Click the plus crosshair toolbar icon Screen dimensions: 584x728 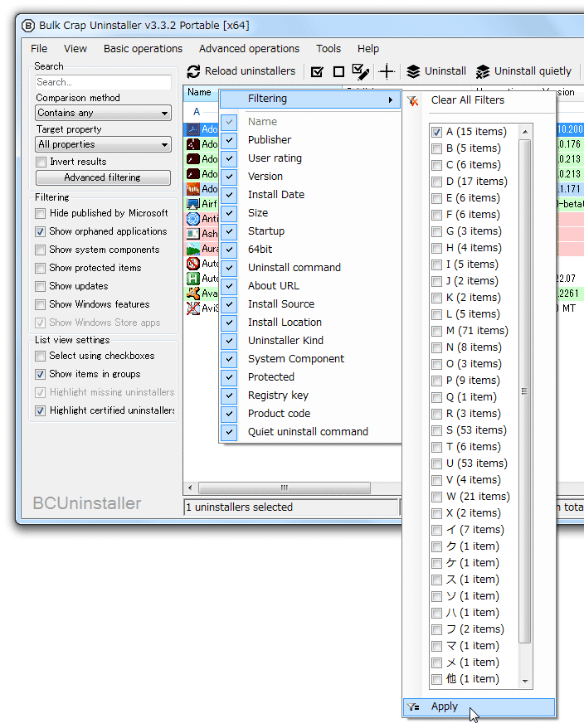(386, 71)
